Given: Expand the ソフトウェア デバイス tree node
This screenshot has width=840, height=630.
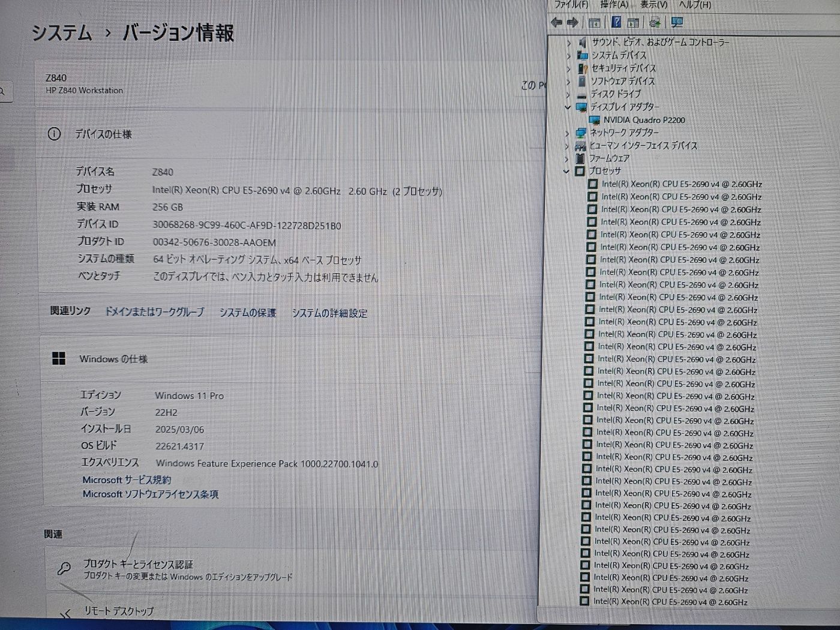Looking at the screenshot, I should [x=568, y=82].
